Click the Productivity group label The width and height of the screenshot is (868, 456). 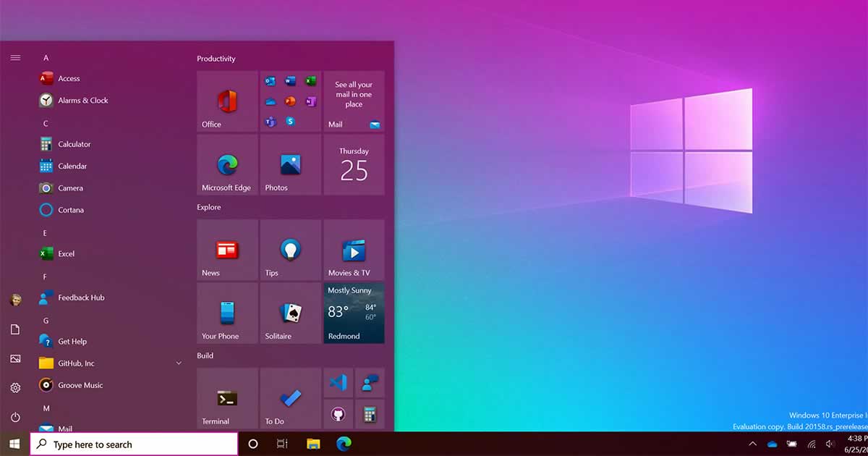(x=217, y=59)
